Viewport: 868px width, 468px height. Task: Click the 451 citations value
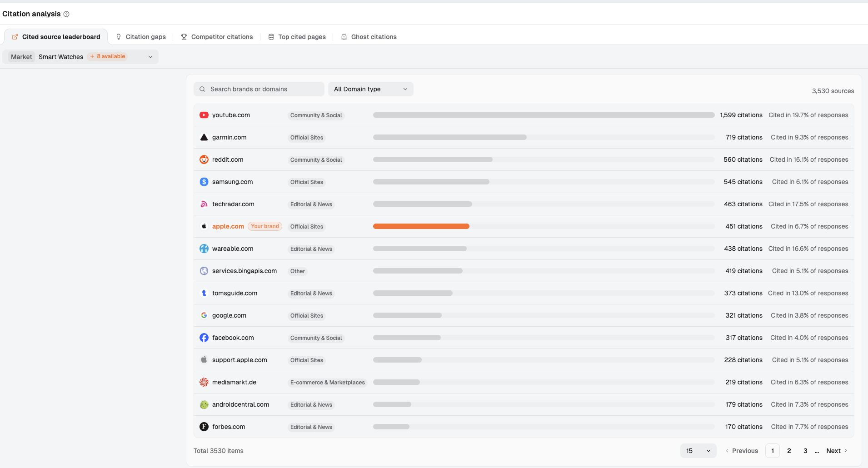tap(744, 227)
